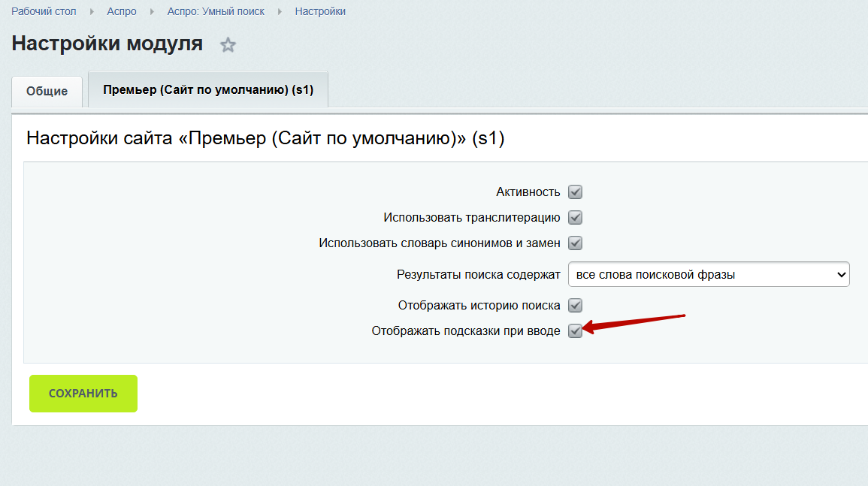Toggle Использовать словарь синонимов и замен checkbox
The height and width of the screenshot is (486, 868).
575,243
